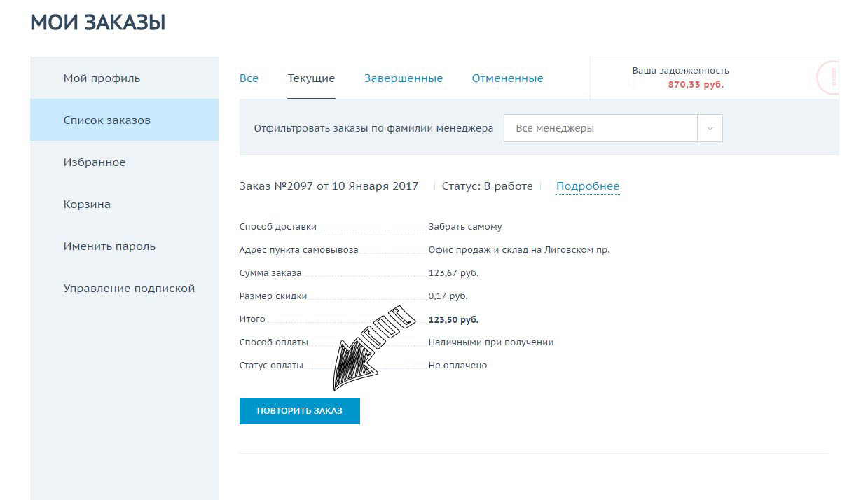Open 'Мой профиль' in the sidebar
The width and height of the screenshot is (868, 500).
pos(124,78)
